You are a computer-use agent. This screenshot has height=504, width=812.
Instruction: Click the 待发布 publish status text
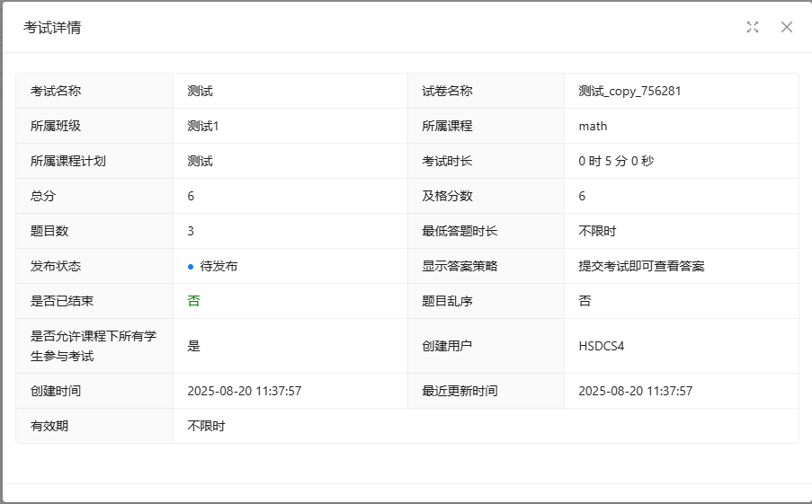[x=219, y=267]
